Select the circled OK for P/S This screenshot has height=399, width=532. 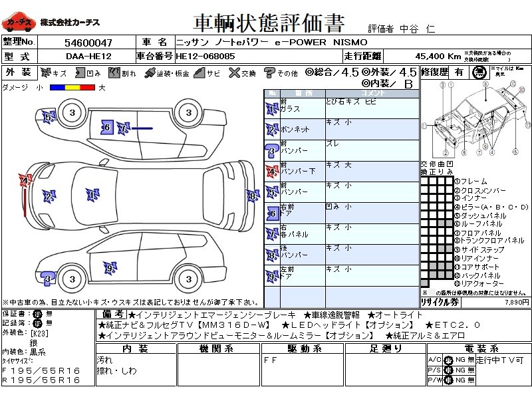(x=448, y=370)
